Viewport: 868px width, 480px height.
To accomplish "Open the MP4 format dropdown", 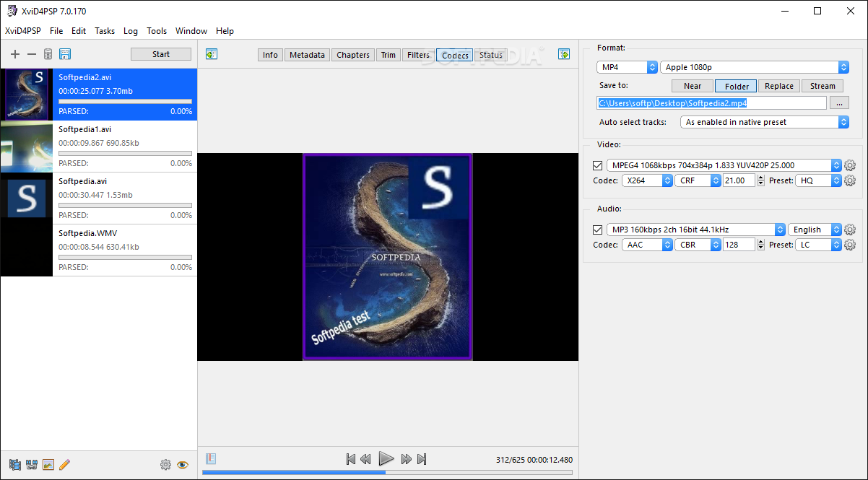I will tap(626, 67).
